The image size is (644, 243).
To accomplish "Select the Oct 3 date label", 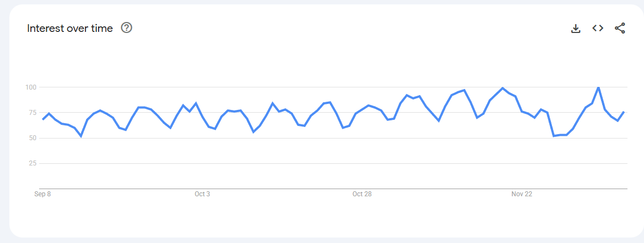I will point(202,194).
